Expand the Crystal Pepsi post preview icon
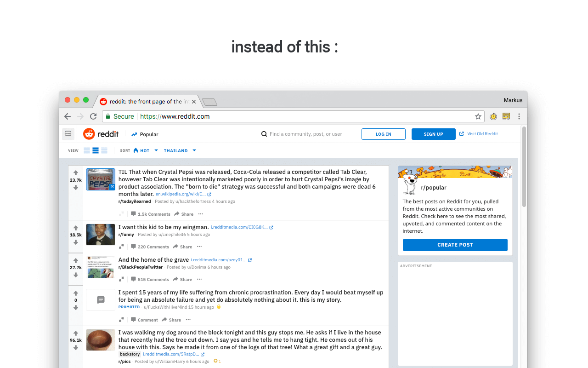This screenshot has width=588, height=368. pos(121,214)
